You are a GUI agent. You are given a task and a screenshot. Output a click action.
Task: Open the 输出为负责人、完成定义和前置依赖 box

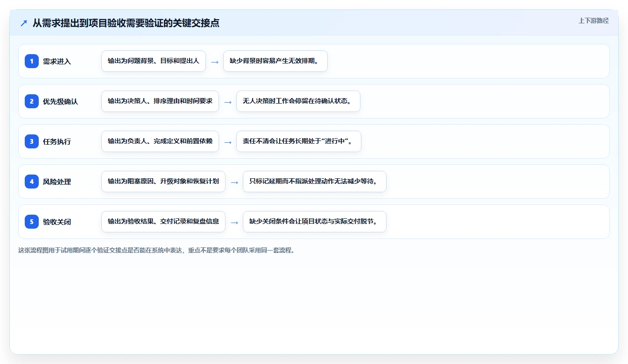[160, 141]
